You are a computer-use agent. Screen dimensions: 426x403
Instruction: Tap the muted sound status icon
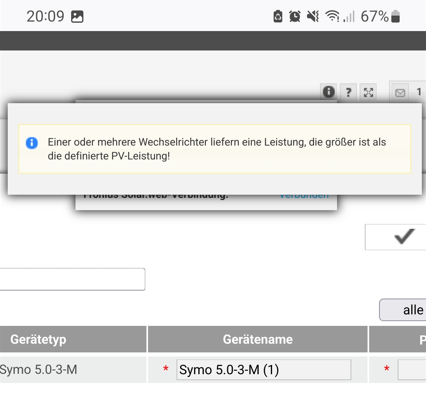click(313, 16)
